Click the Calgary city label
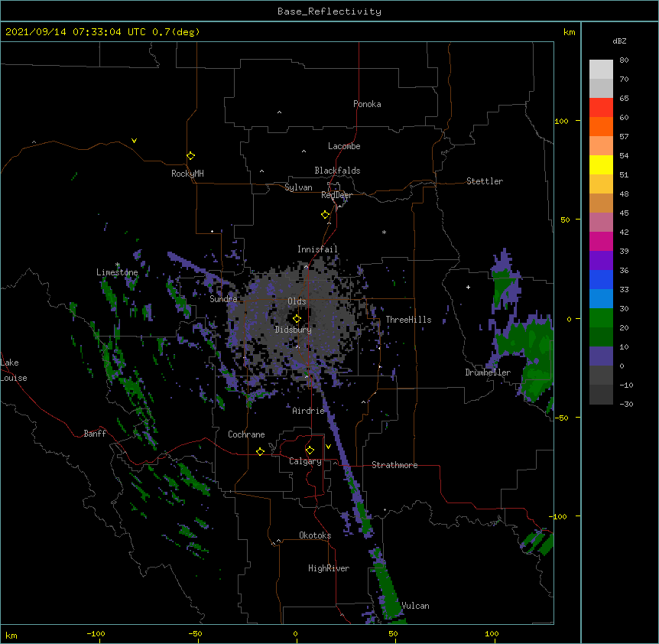The height and width of the screenshot is (644, 659). click(x=305, y=461)
